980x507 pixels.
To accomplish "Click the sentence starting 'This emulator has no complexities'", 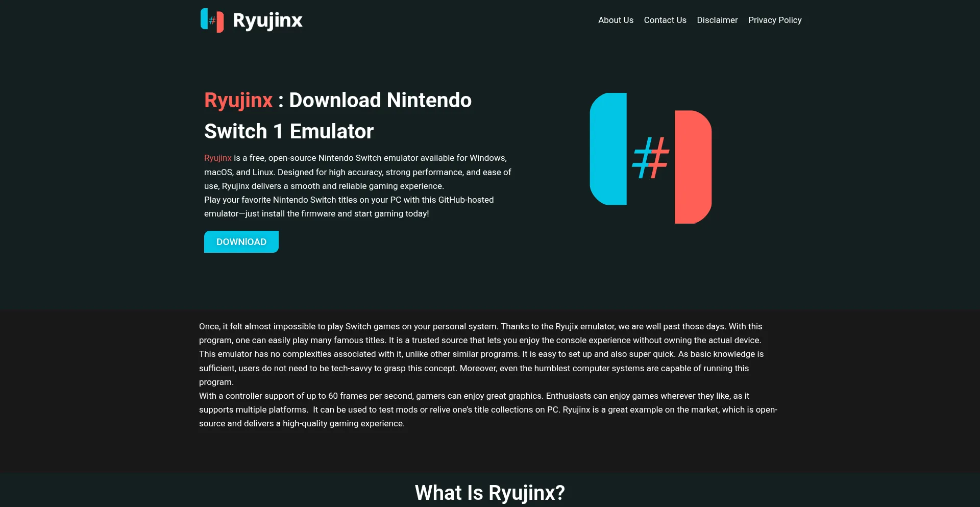I will 359,354.
